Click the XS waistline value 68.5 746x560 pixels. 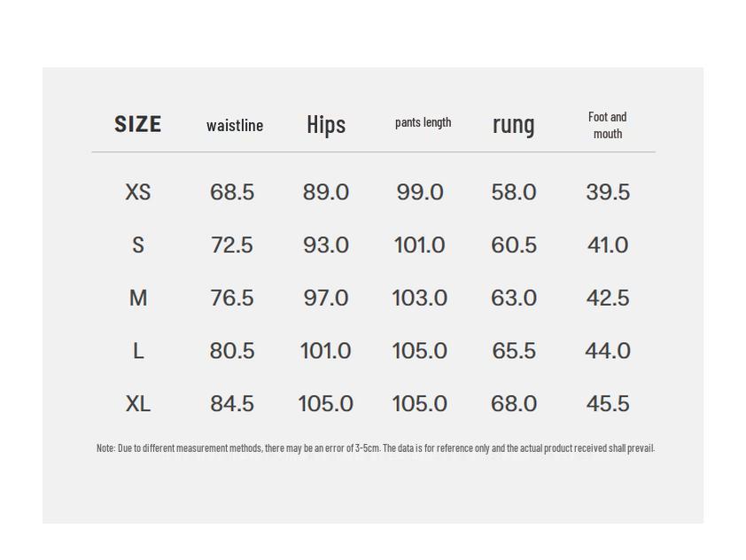232,192
